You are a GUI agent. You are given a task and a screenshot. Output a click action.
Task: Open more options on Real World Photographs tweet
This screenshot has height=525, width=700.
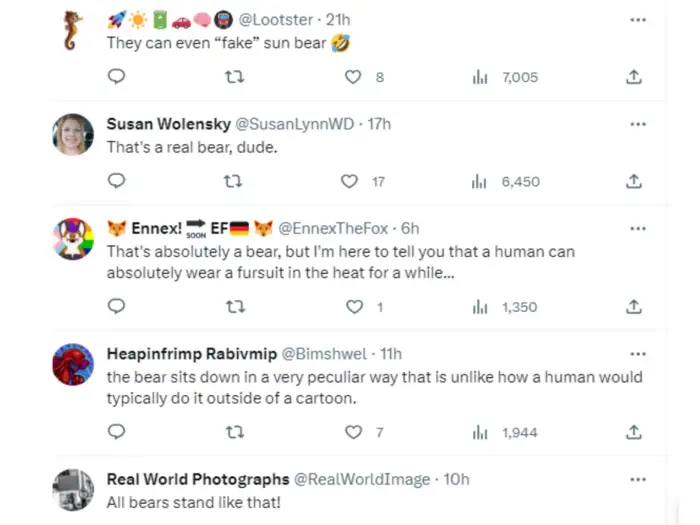click(637, 479)
